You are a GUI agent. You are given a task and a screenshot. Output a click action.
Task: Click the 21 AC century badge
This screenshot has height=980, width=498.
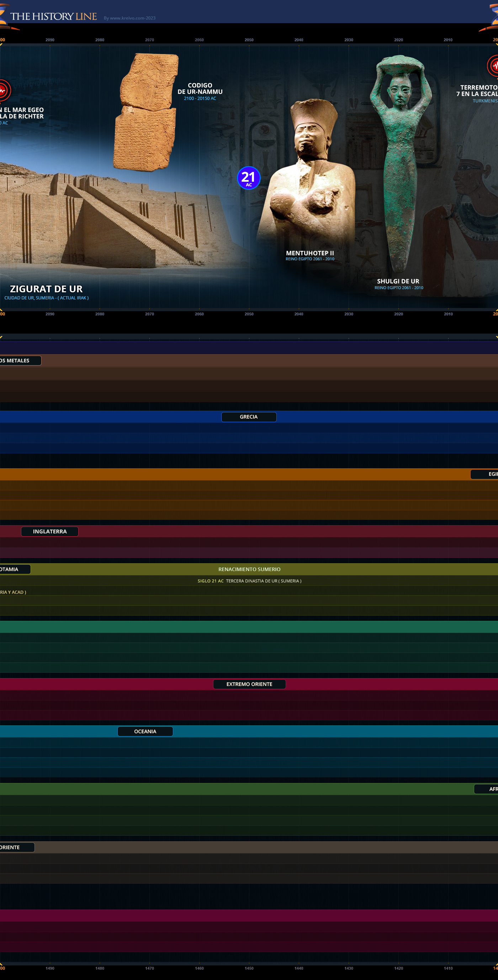248,178
